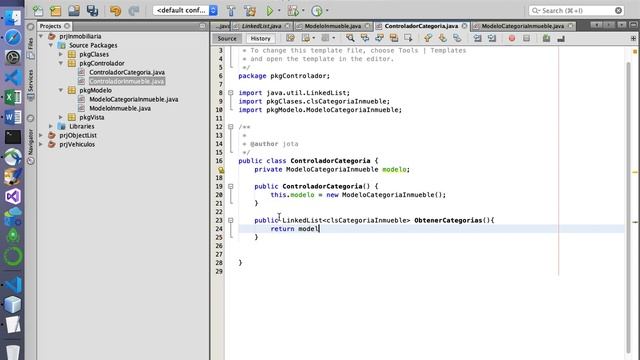Expand the Libraries node

[x=51, y=126]
